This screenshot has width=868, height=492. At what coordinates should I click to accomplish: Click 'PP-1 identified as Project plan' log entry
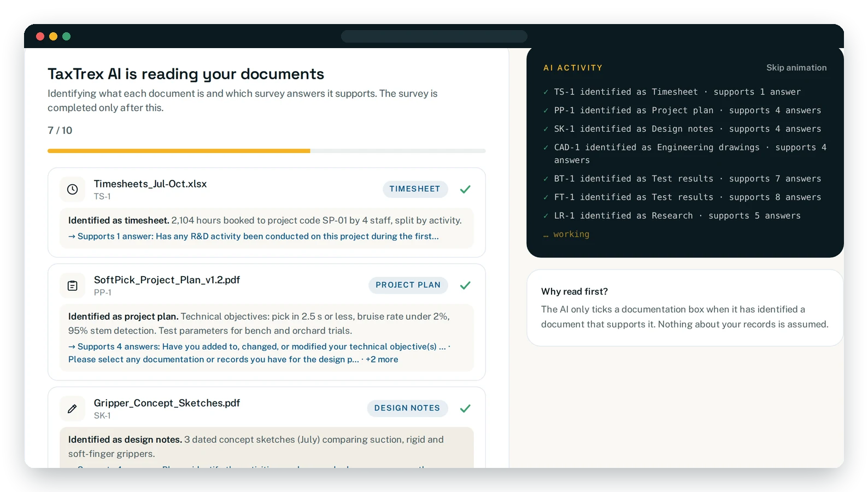click(688, 110)
